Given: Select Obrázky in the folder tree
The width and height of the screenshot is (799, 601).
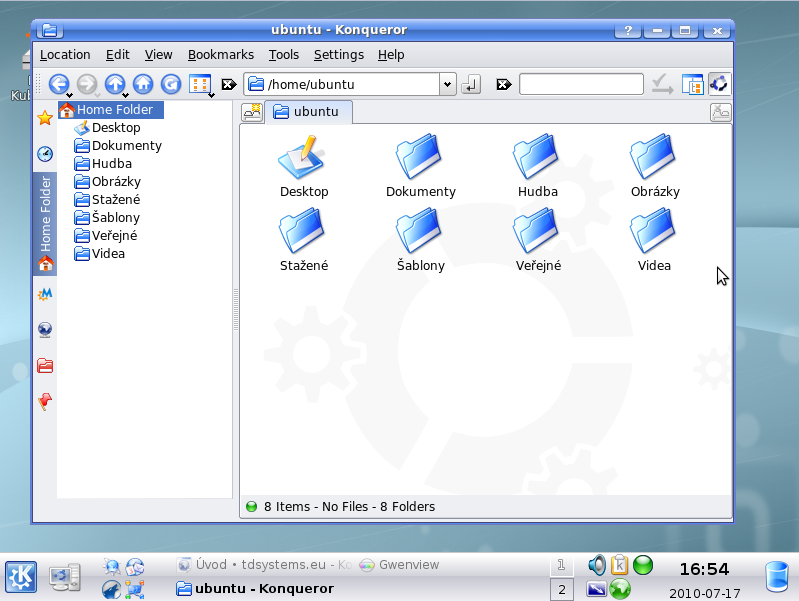Looking at the screenshot, I should (108, 181).
